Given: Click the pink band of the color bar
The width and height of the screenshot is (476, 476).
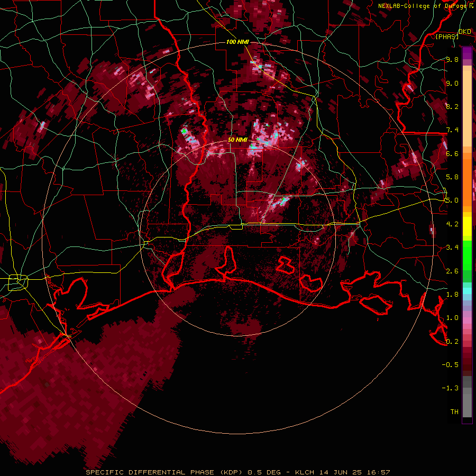Looking at the screenshot, I should (467, 321).
